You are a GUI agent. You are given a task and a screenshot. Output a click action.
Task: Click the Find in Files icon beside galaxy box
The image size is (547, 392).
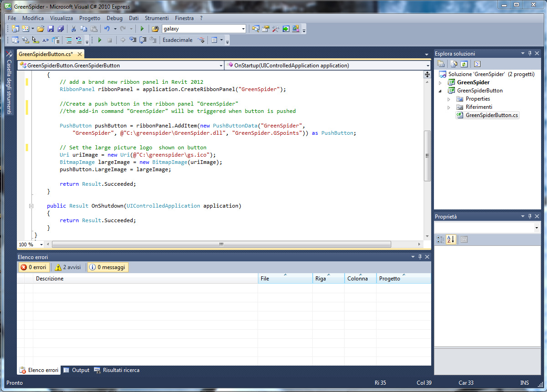tap(155, 29)
